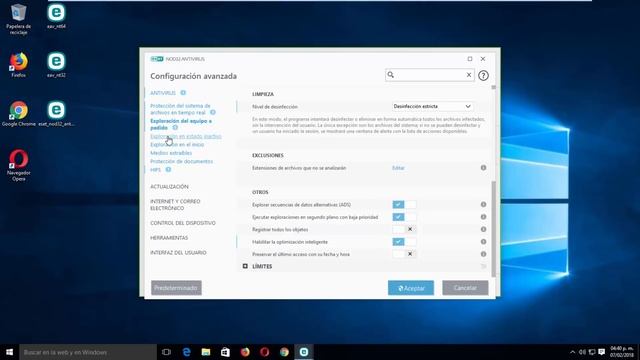
Task: Click info badge beside Protección del sistema de archivos
Action: (213, 112)
